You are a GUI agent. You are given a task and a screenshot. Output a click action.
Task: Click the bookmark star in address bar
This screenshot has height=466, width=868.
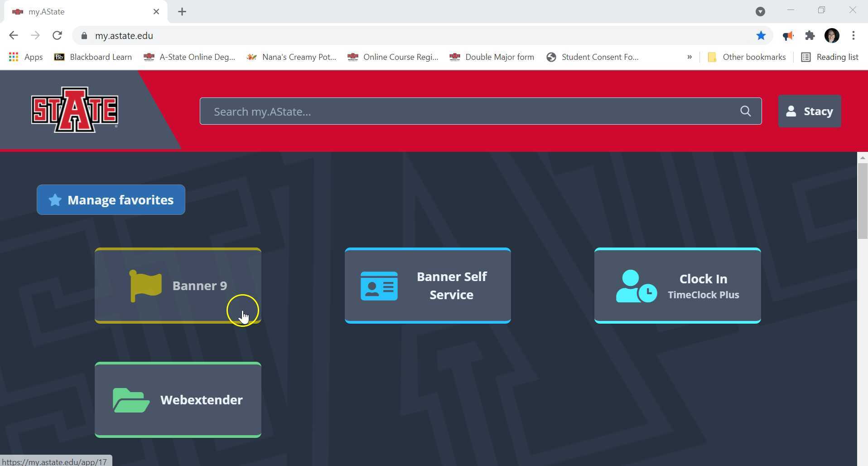pyautogui.click(x=761, y=36)
